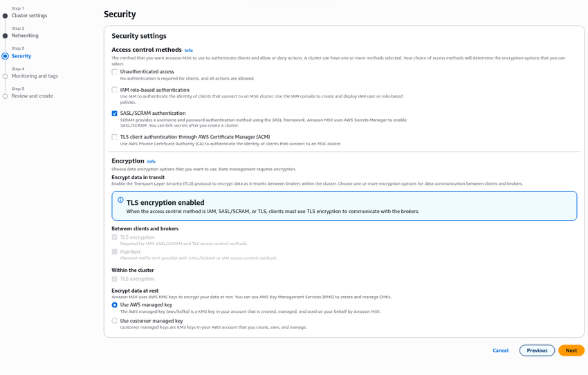Select Use AWS managed key option
This screenshot has height=375, width=588.
pos(115,305)
